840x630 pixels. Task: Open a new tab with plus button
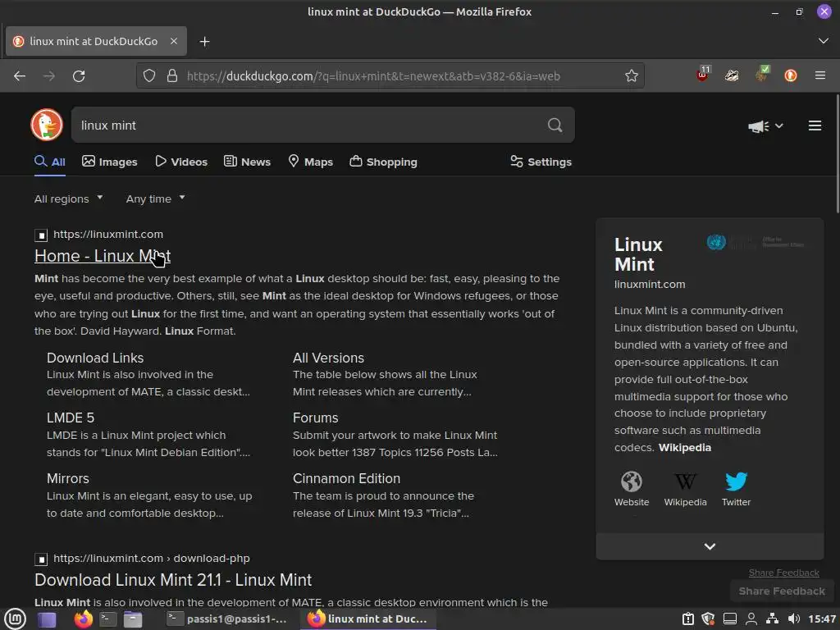pyautogui.click(x=204, y=41)
